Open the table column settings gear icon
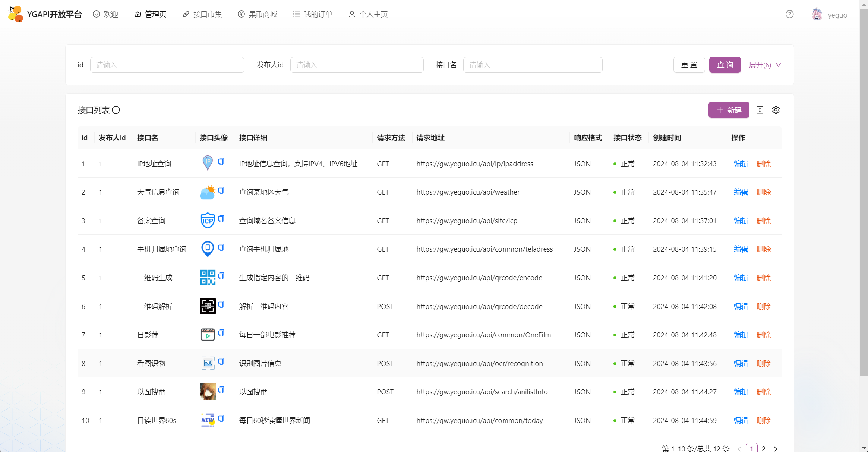This screenshot has height=452, width=868. pos(776,110)
